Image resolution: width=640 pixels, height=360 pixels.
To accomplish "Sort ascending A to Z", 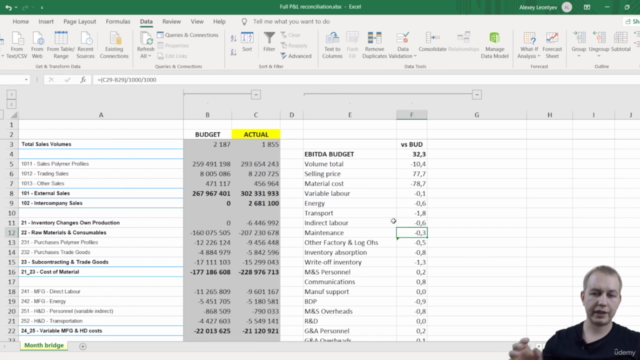I will [x=233, y=39].
